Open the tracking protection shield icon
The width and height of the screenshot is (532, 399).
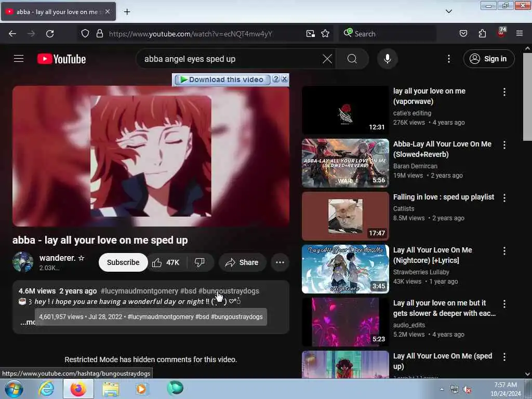85,34
